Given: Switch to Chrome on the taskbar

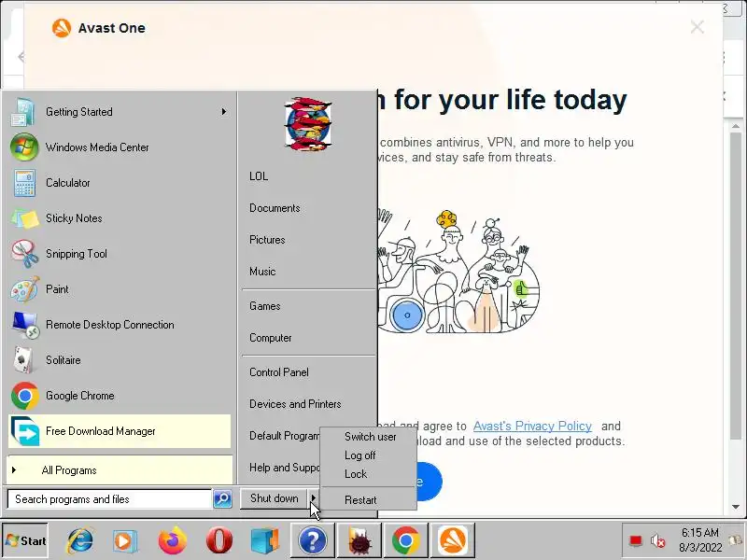Looking at the screenshot, I should coord(405,540).
